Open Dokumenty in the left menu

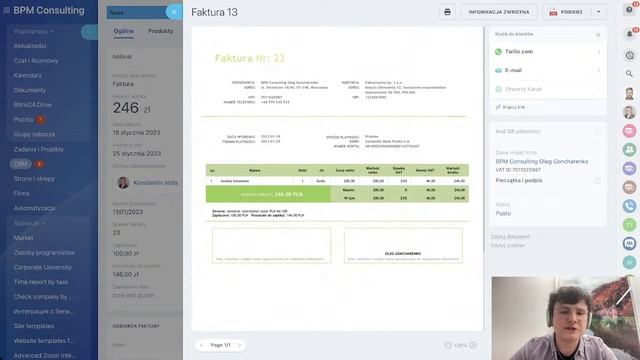[29, 90]
